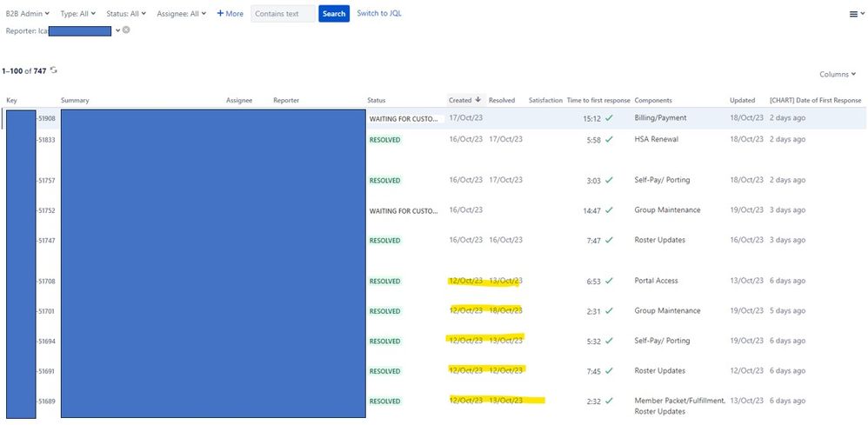Image resolution: width=868 pixels, height=425 pixels.
Task: Refresh results with the refresh icon
Action: point(54,70)
